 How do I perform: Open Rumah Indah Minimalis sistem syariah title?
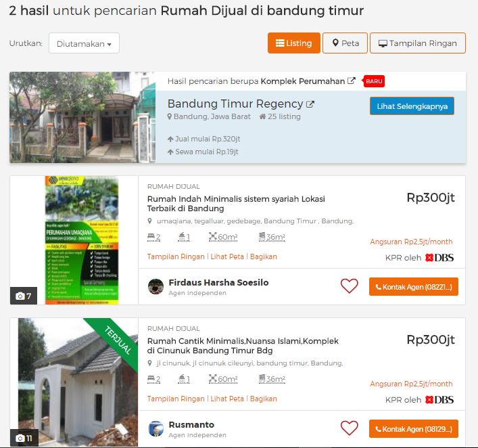(x=236, y=204)
